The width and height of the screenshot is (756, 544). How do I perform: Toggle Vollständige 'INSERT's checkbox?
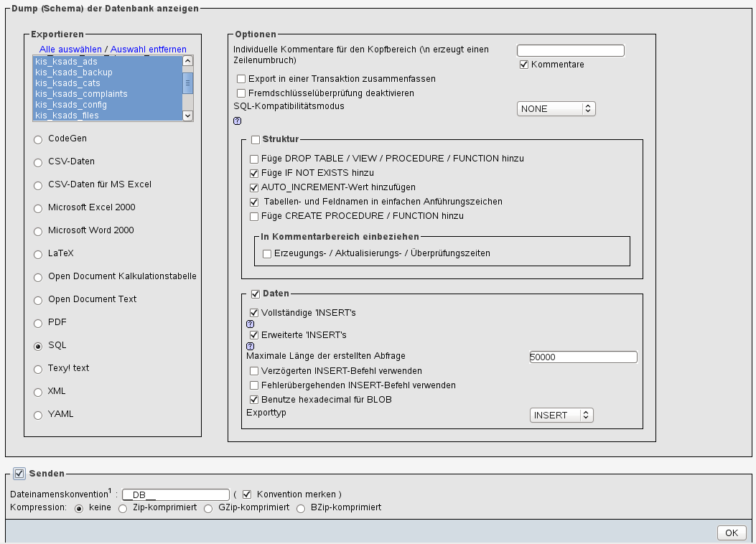254,313
